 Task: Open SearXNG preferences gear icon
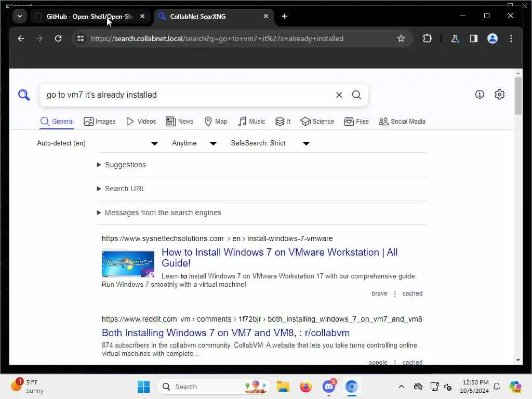click(499, 95)
